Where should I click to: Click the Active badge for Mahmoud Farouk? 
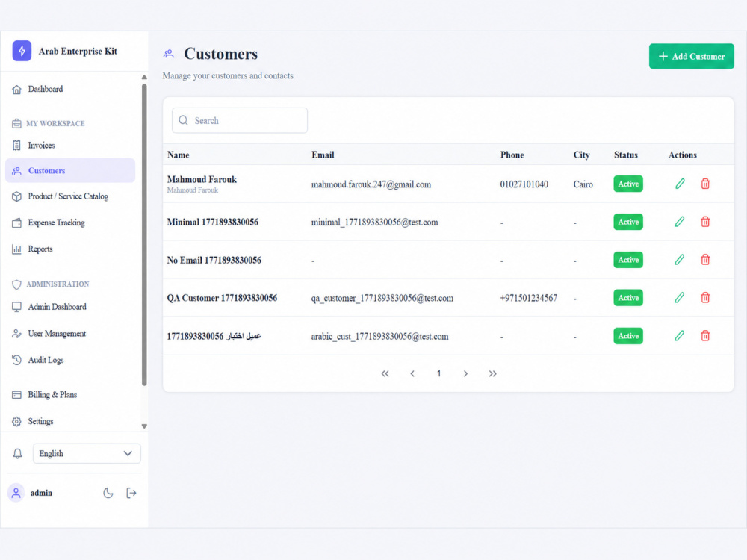pos(628,184)
